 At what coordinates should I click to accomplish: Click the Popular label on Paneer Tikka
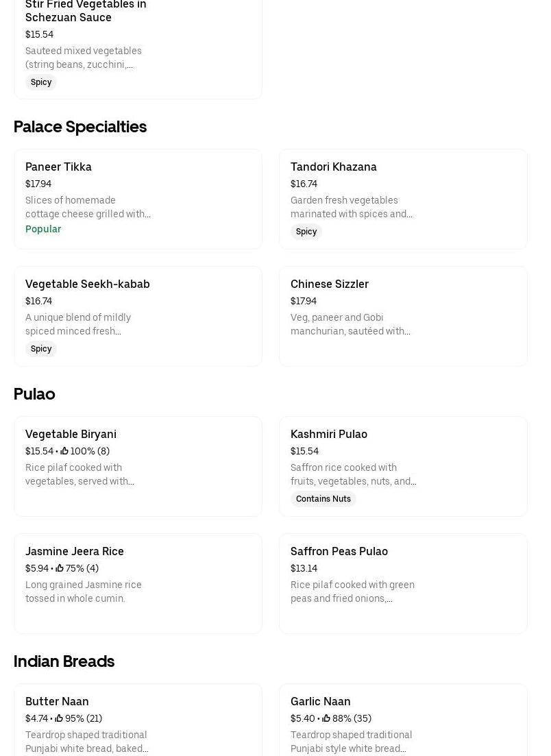click(43, 229)
